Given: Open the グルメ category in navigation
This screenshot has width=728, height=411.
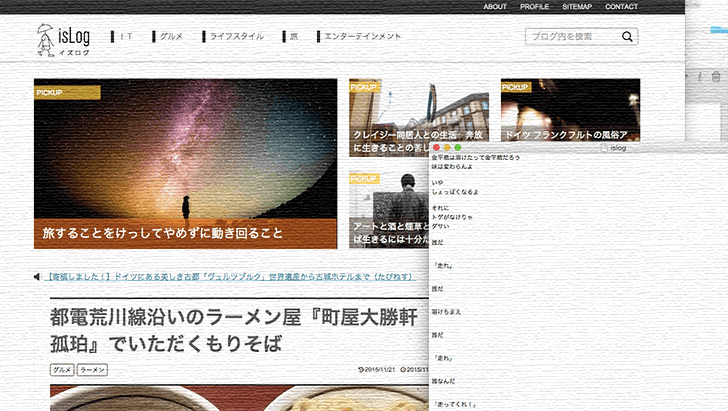Looking at the screenshot, I should (x=168, y=36).
